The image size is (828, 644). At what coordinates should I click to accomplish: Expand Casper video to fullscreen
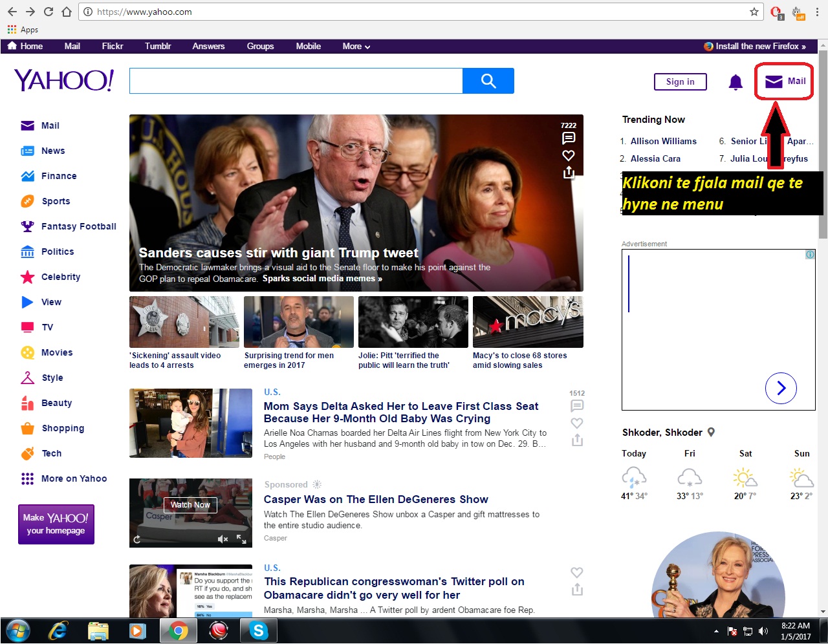[241, 539]
